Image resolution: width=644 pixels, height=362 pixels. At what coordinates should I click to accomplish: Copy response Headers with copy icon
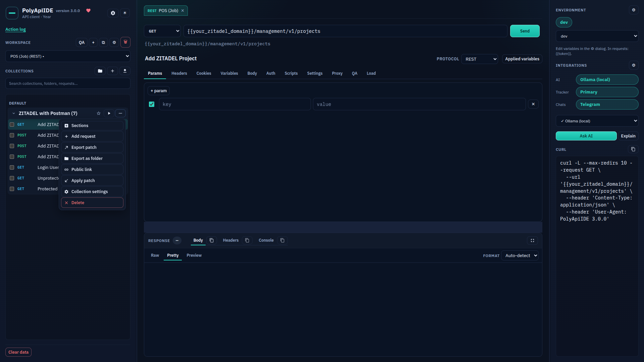coord(247,240)
